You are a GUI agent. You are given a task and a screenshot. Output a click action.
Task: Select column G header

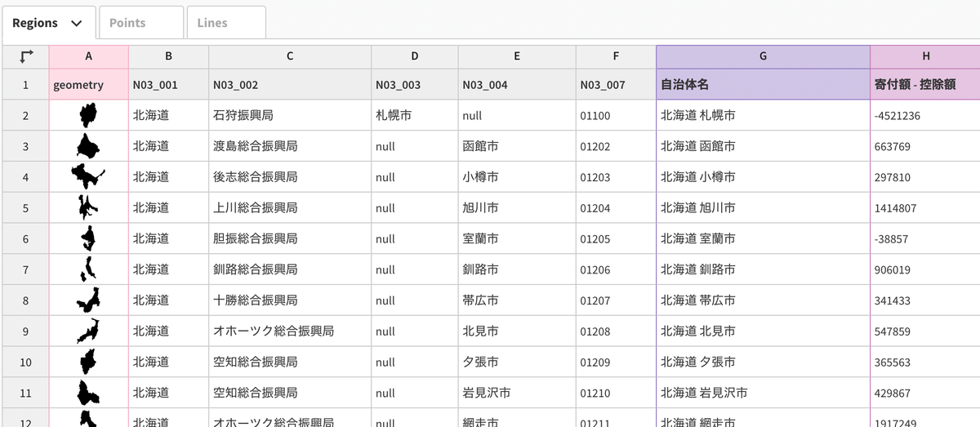click(x=763, y=56)
